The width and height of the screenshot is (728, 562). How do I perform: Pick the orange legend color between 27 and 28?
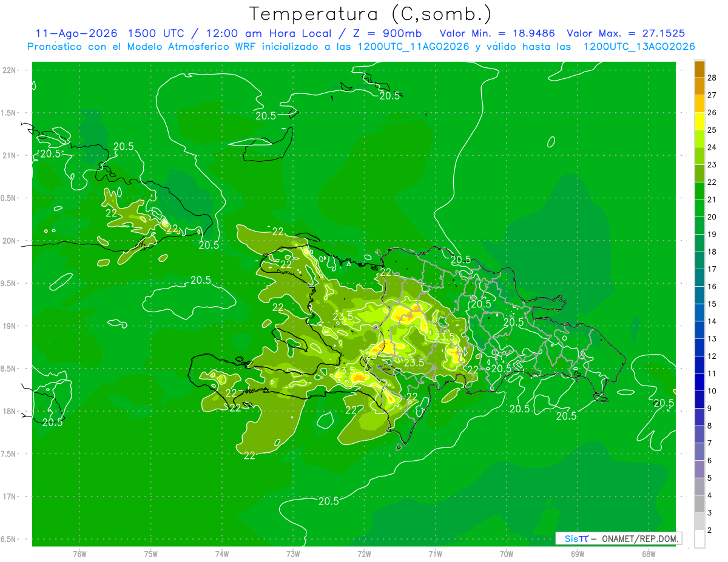pyautogui.click(x=699, y=86)
